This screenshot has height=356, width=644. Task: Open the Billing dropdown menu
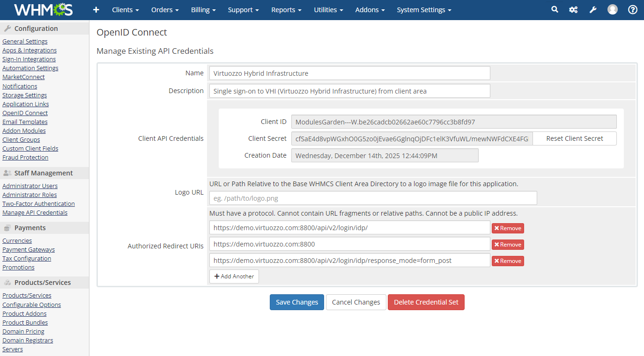point(203,10)
